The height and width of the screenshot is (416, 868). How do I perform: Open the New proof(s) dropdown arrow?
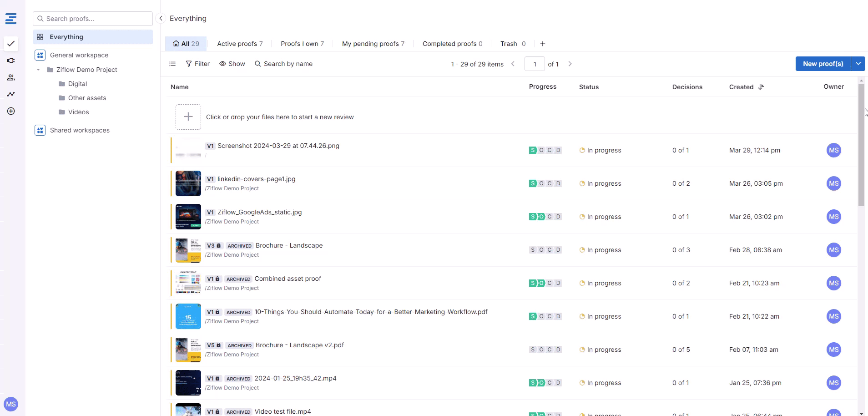pyautogui.click(x=858, y=64)
